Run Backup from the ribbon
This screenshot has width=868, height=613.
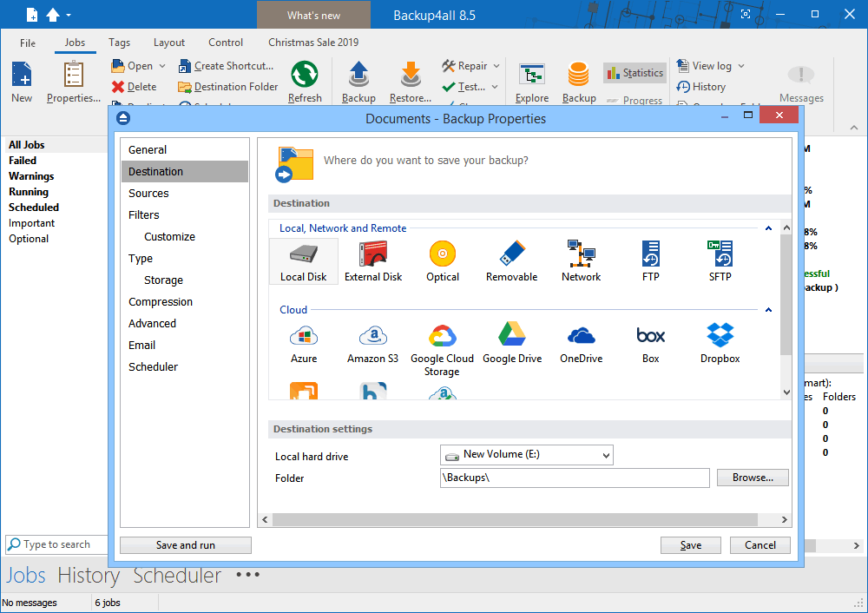click(x=358, y=82)
